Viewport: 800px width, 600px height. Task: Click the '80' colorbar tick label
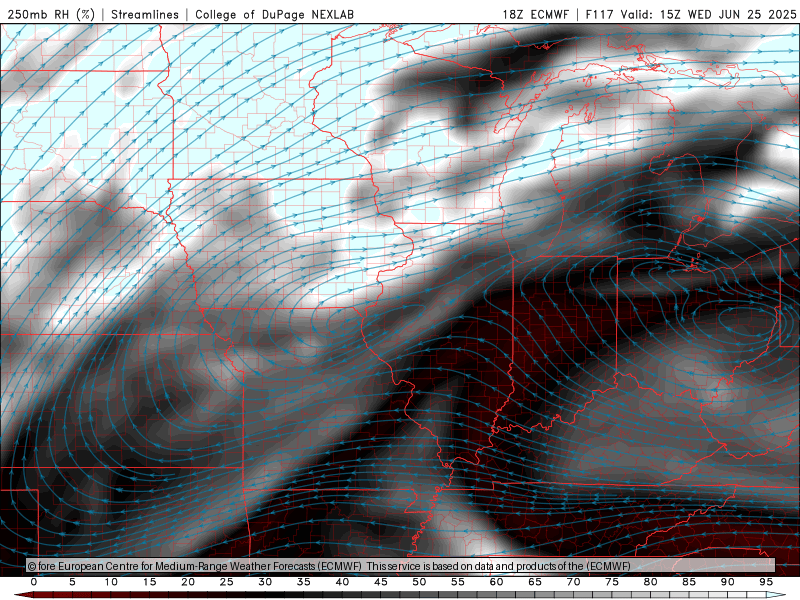651,582
